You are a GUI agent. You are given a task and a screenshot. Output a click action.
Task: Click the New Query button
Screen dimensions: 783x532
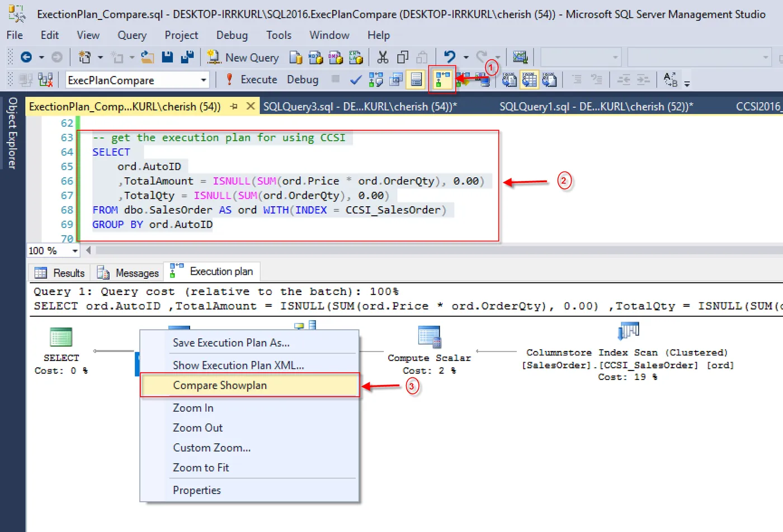243,57
